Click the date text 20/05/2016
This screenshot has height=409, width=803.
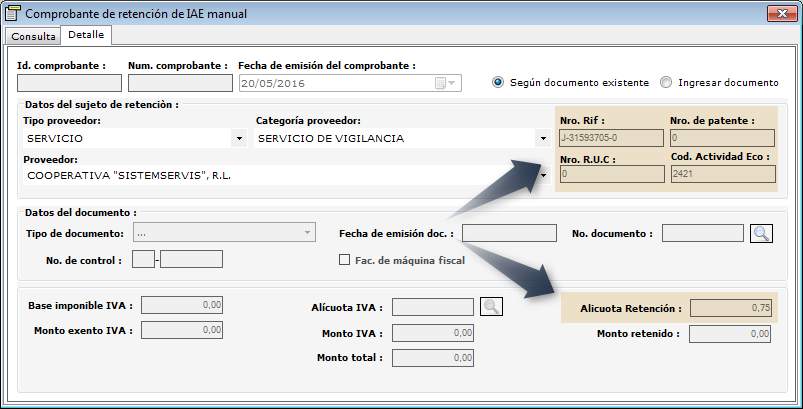(273, 83)
